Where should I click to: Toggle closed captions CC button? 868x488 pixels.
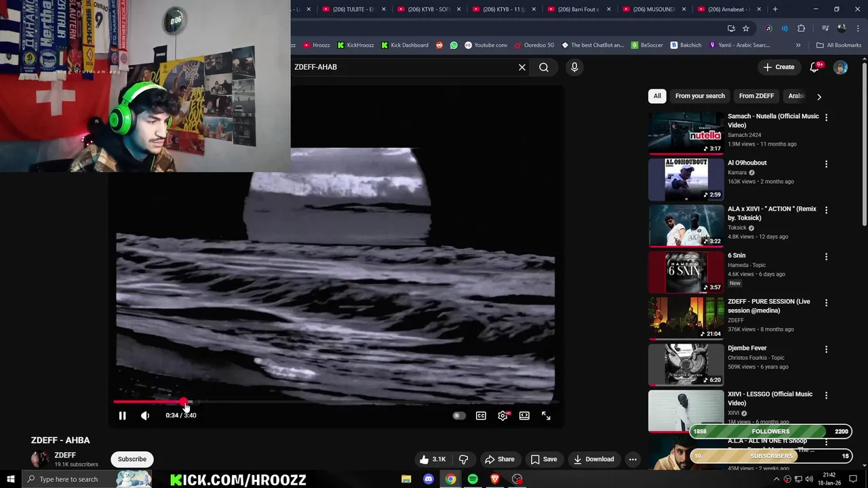click(481, 415)
